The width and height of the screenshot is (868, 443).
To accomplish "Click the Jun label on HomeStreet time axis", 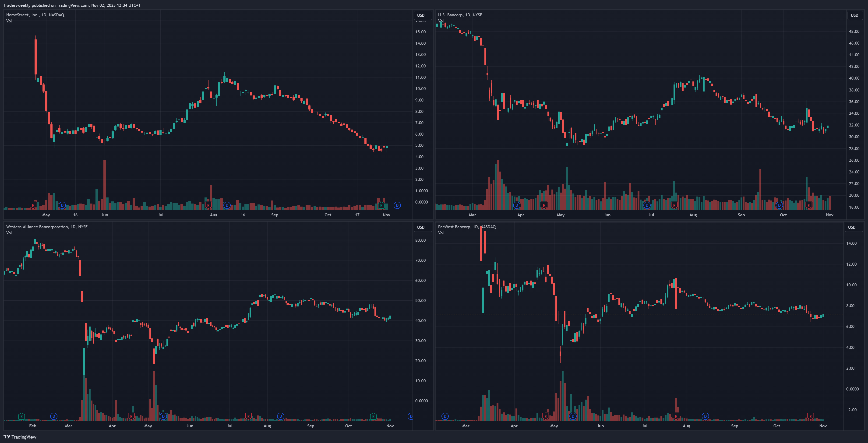I will pos(104,215).
